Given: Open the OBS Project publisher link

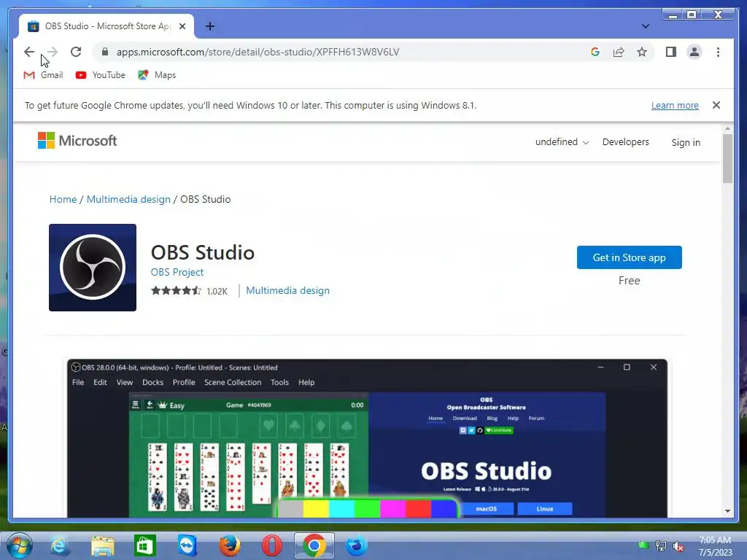Looking at the screenshot, I should [x=177, y=272].
